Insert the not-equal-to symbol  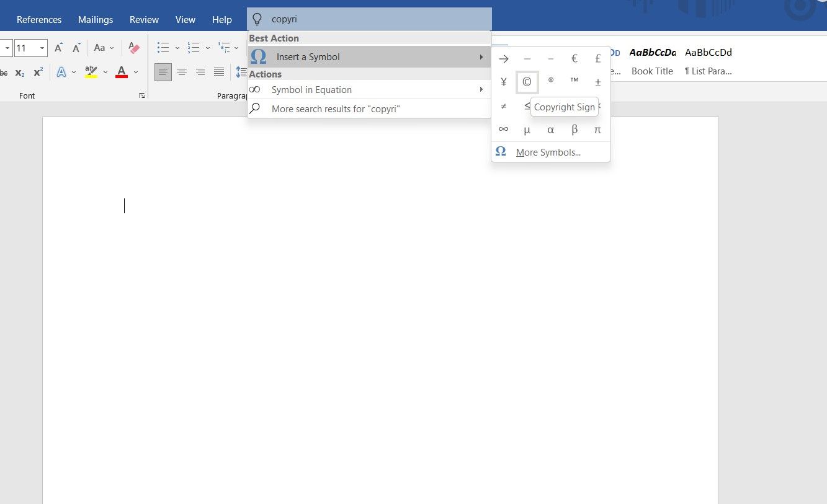(x=504, y=106)
